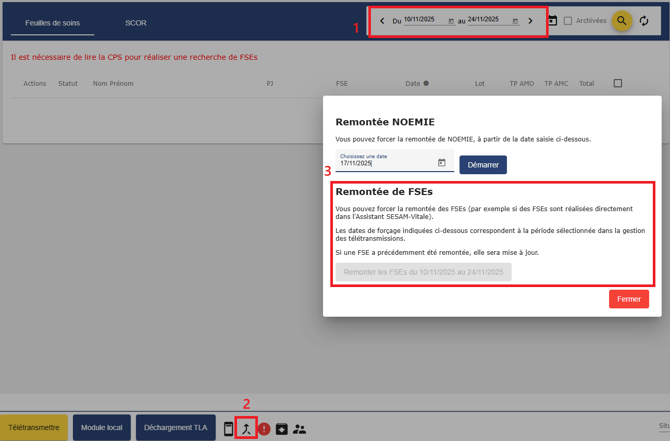Click the Total column header

click(587, 83)
